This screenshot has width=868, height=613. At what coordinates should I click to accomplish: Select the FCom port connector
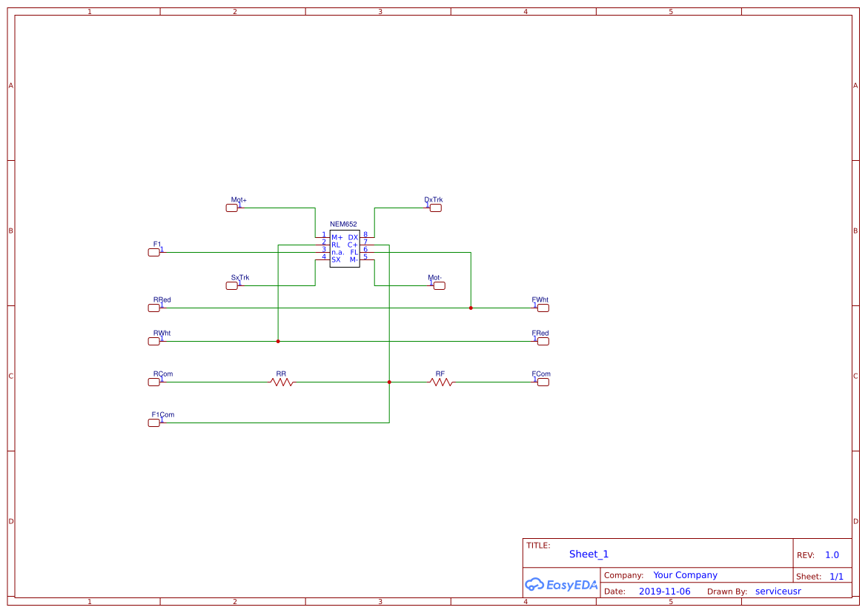coord(543,382)
